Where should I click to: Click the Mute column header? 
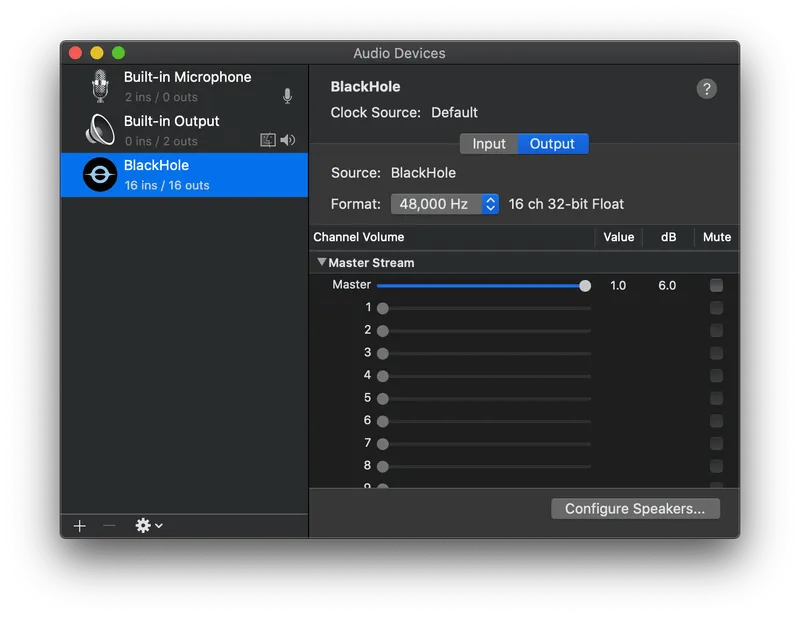(x=717, y=237)
